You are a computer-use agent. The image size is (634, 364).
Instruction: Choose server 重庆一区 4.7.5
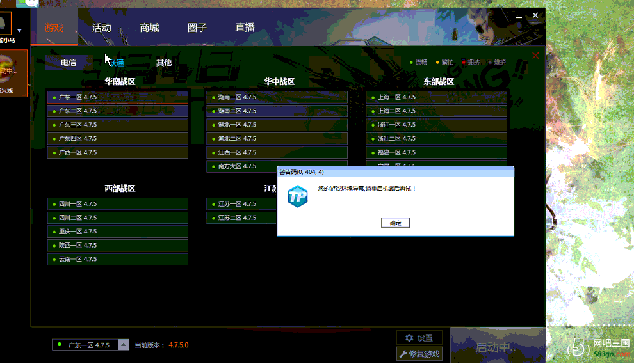[118, 232]
